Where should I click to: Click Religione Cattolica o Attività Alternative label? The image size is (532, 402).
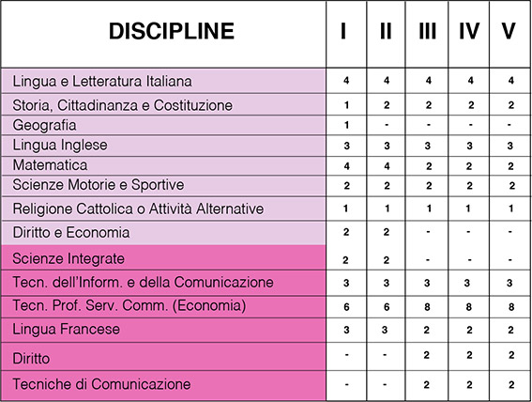[138, 209]
